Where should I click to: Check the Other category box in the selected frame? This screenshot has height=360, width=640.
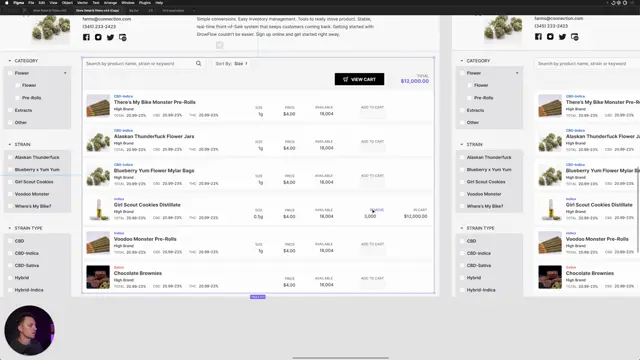10,122
